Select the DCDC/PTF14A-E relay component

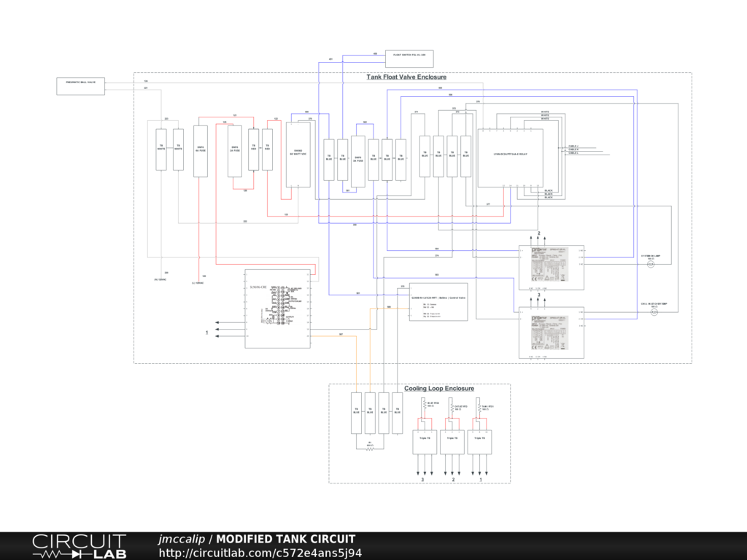[x=510, y=157]
